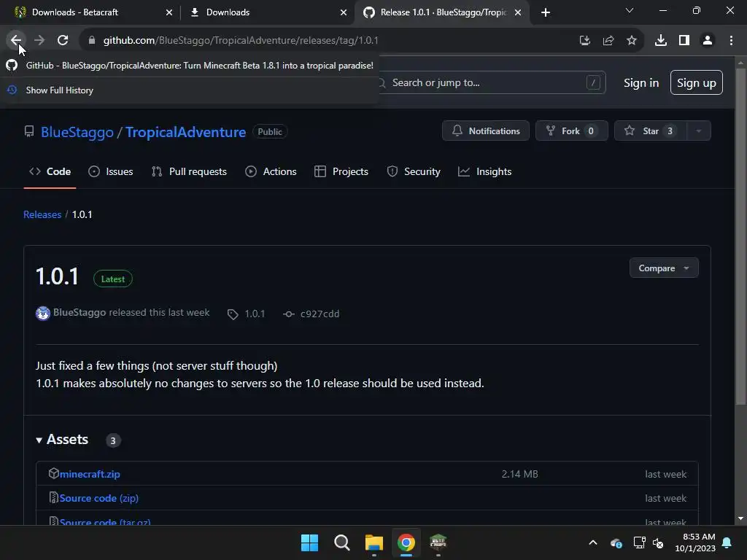Reload the current GitHub page
This screenshot has height=560, width=747.
pyautogui.click(x=63, y=41)
